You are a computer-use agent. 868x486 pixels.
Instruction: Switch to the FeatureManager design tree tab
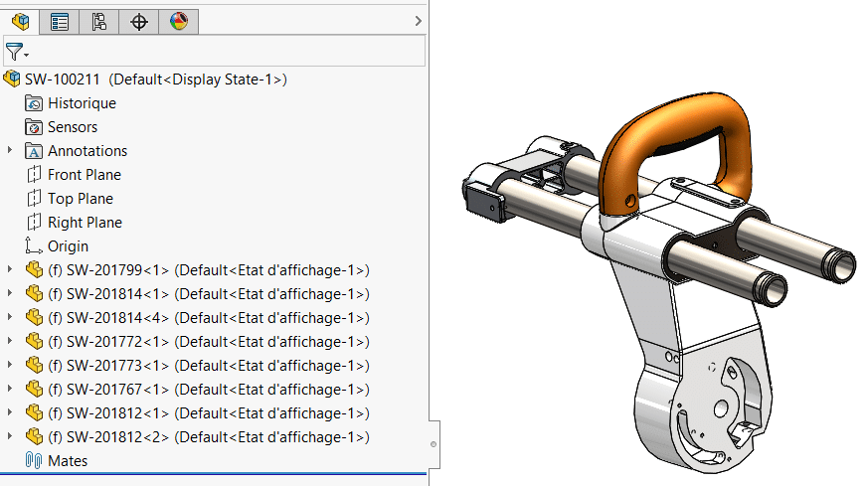coord(20,22)
